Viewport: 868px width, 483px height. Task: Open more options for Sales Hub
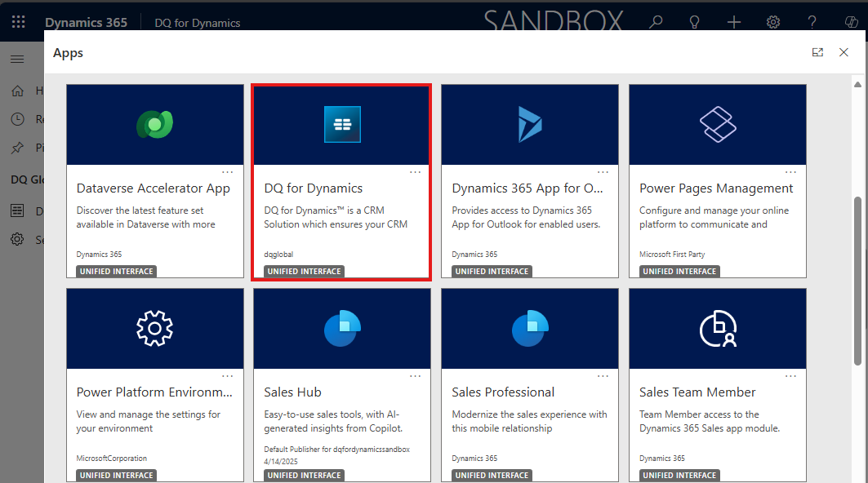[x=415, y=376]
